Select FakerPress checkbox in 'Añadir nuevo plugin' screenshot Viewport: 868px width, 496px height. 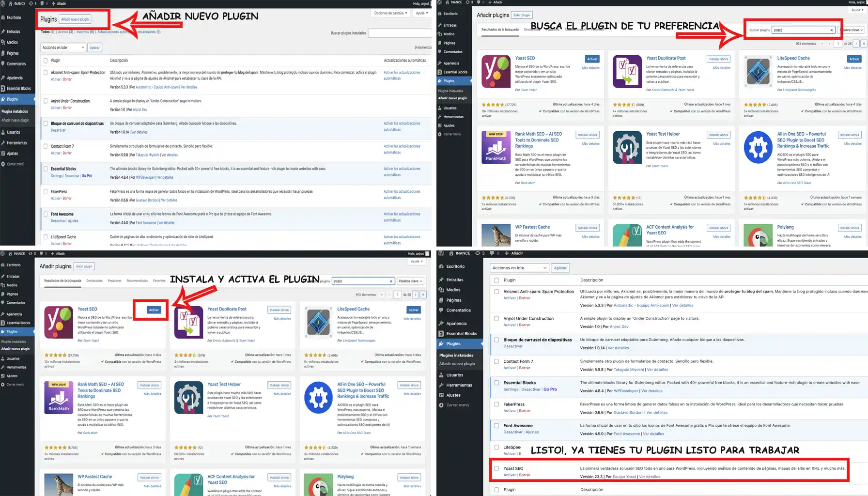pos(46,192)
